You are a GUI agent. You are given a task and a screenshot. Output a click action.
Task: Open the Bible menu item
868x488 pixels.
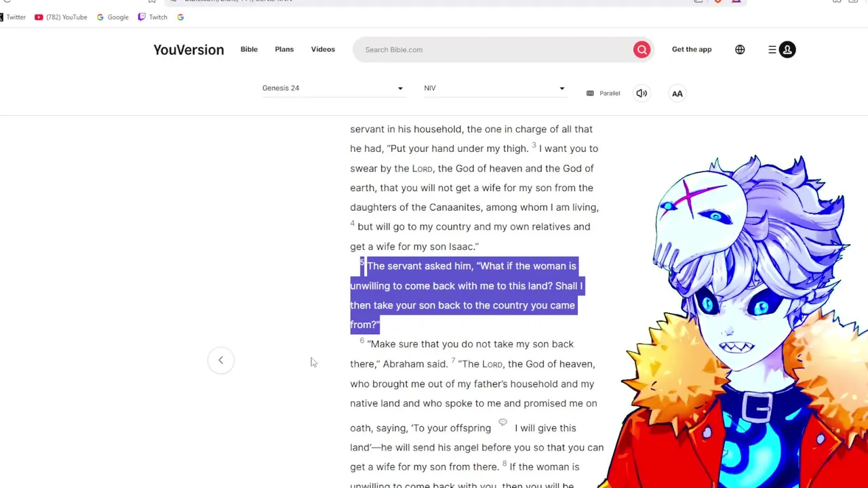click(x=249, y=49)
